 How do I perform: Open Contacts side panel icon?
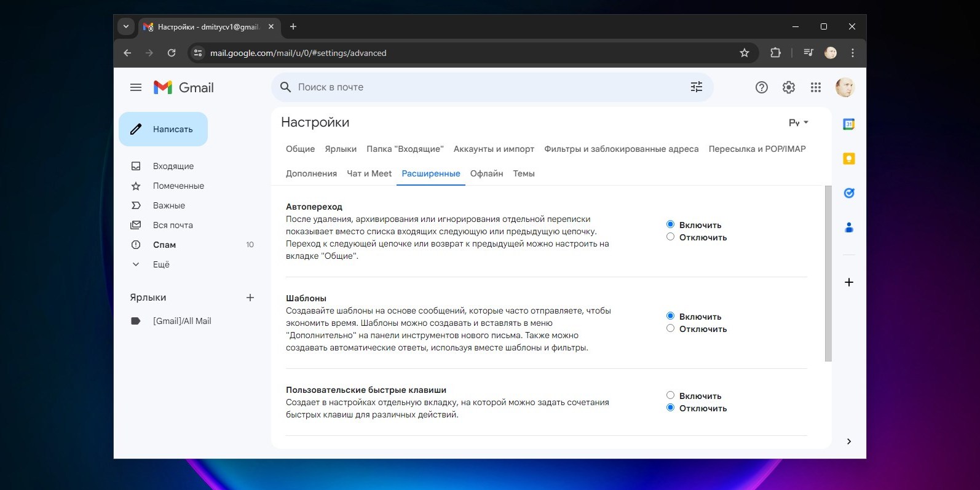(849, 227)
